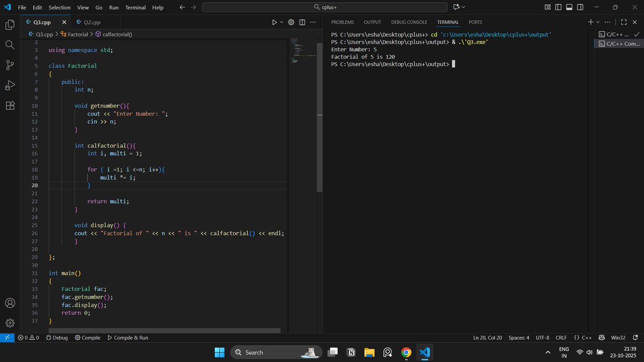Change the CRLF end of line sequence
The width and height of the screenshot is (644, 362).
(x=561, y=338)
